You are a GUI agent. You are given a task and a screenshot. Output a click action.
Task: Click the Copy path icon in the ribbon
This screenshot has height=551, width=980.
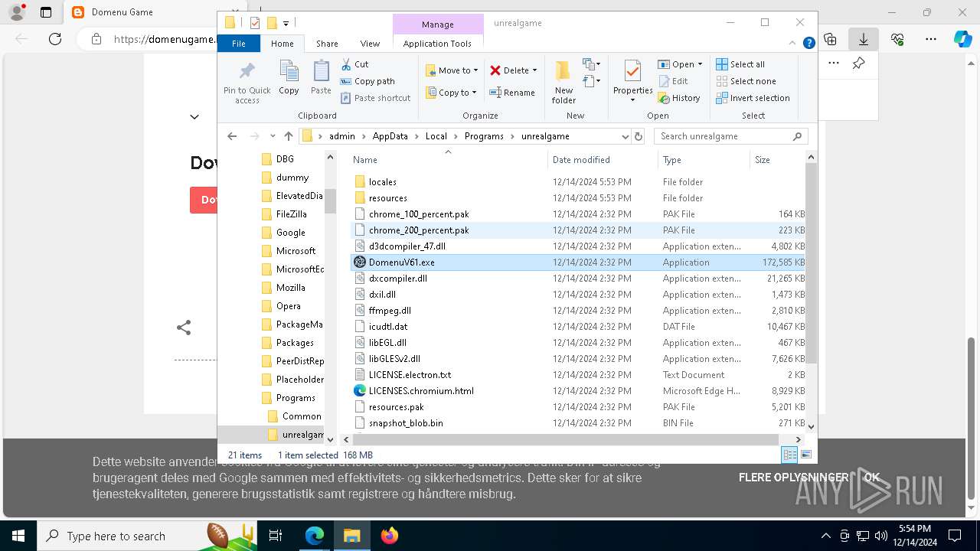[x=346, y=81]
